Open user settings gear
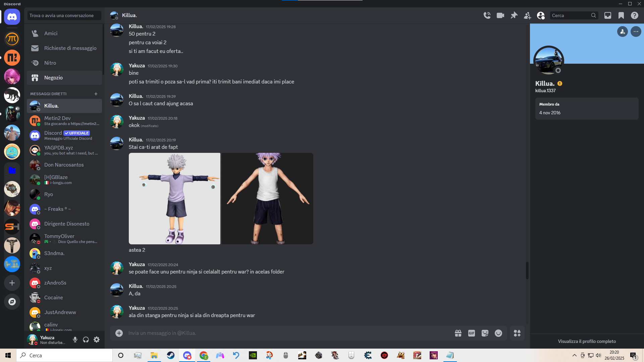644x362 pixels. tap(97, 340)
